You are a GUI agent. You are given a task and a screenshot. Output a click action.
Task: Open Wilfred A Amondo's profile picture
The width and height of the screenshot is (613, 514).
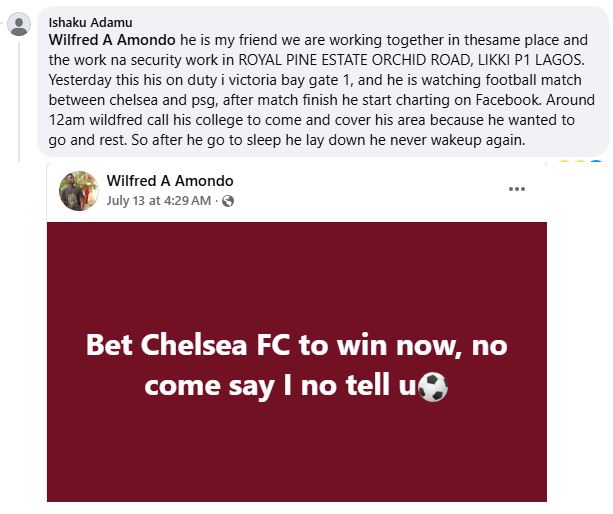pos(79,190)
